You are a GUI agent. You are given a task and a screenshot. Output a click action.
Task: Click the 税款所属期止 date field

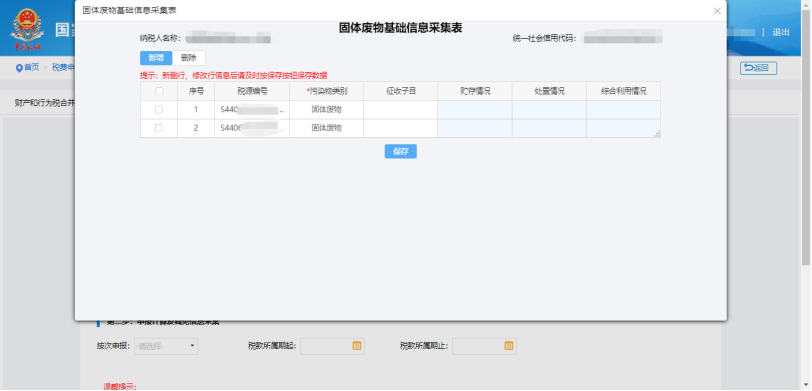(484, 346)
